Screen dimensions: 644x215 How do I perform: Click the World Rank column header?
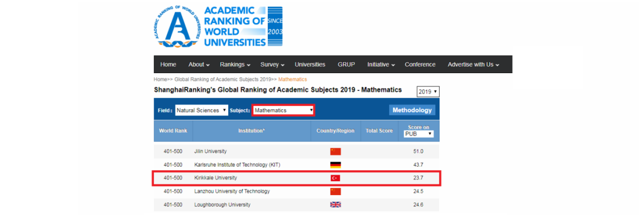[173, 131]
